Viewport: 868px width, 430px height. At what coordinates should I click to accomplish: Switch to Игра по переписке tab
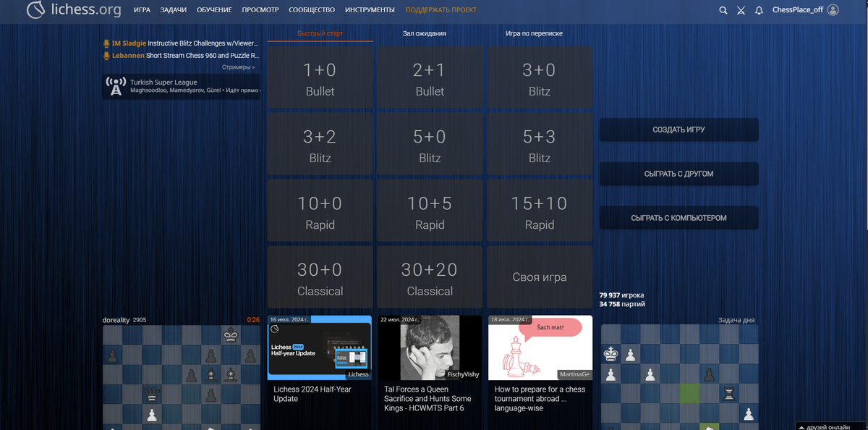click(534, 33)
